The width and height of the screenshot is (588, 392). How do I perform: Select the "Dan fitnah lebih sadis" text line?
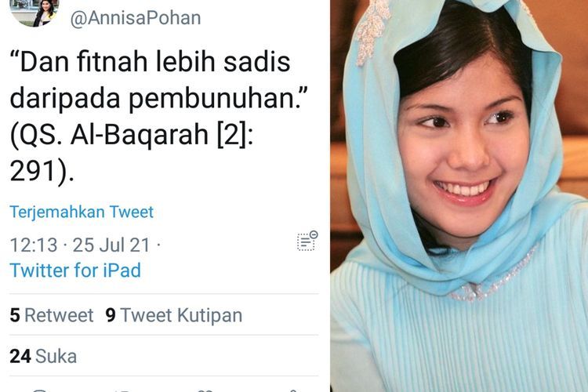[150, 62]
